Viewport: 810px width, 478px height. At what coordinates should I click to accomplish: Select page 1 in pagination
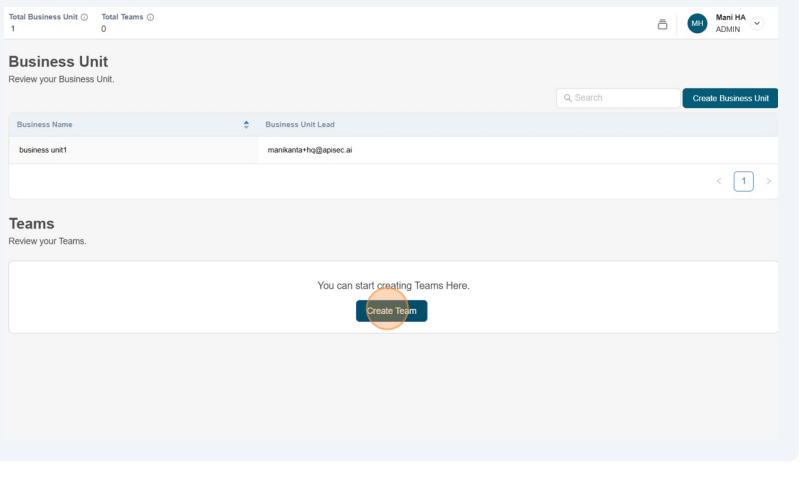point(743,181)
